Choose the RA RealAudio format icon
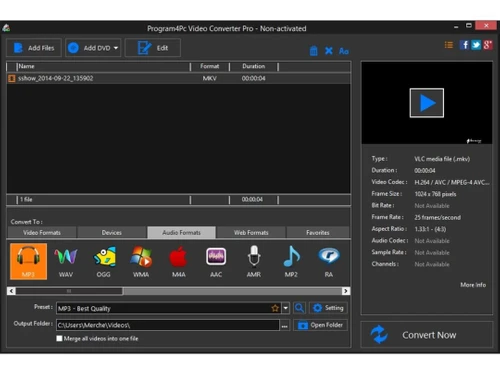Image resolution: width=500 pixels, height=375 pixels. (x=329, y=261)
